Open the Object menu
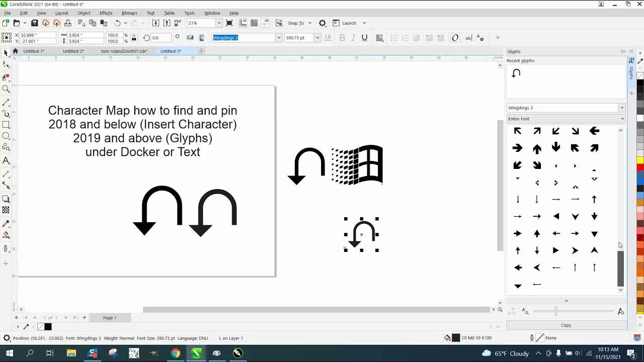The image size is (644, 362). tap(84, 13)
